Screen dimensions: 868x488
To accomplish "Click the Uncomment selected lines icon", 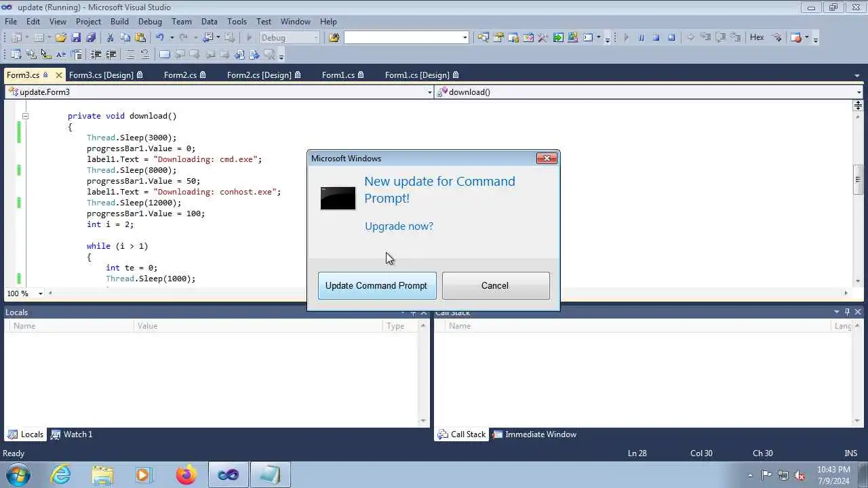I will coord(144,54).
